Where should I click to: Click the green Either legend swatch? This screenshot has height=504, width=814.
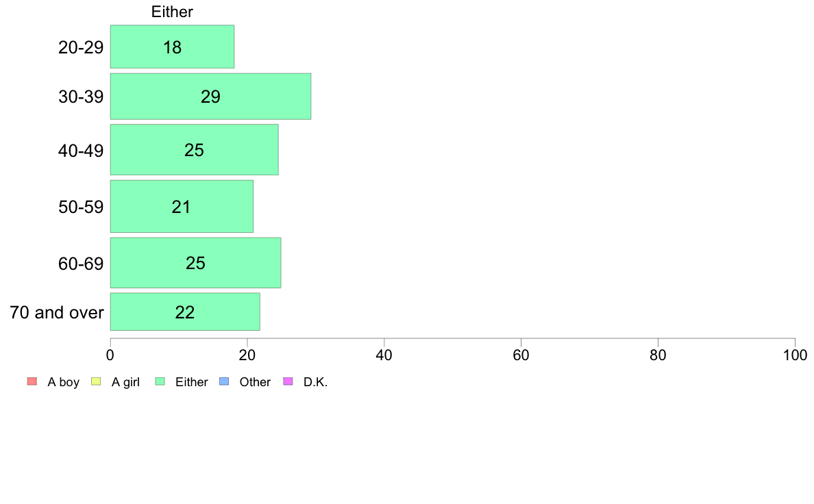pos(160,381)
